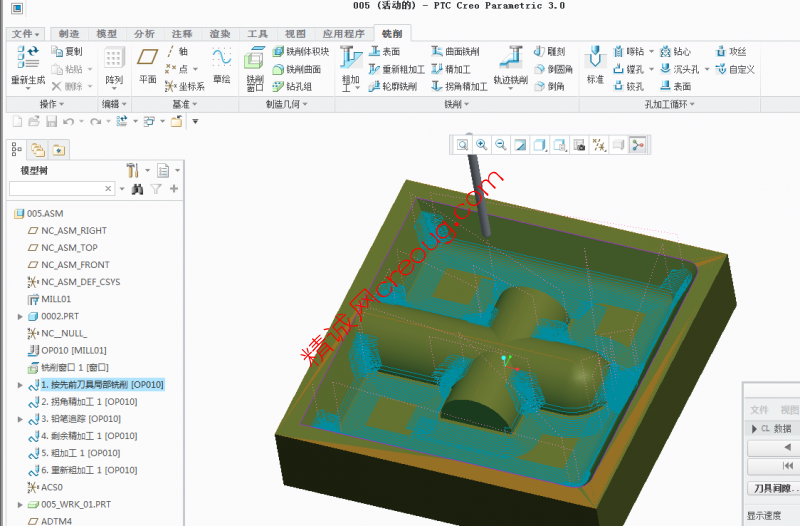The height and width of the screenshot is (526, 800).
Task: Clear the model tree search with X
Action: pos(108,189)
